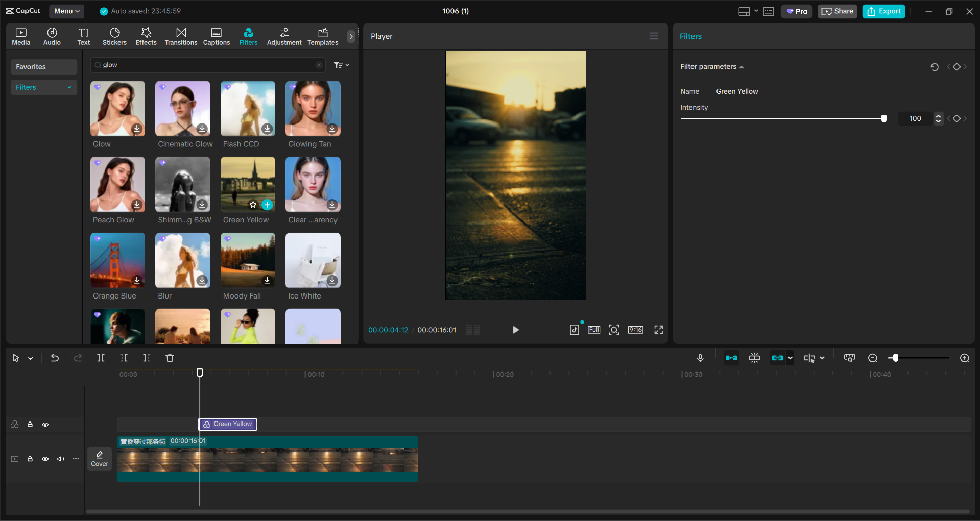The image size is (980, 521).
Task: Open the Filters category dropdown in sidebar
Action: pyautogui.click(x=44, y=87)
